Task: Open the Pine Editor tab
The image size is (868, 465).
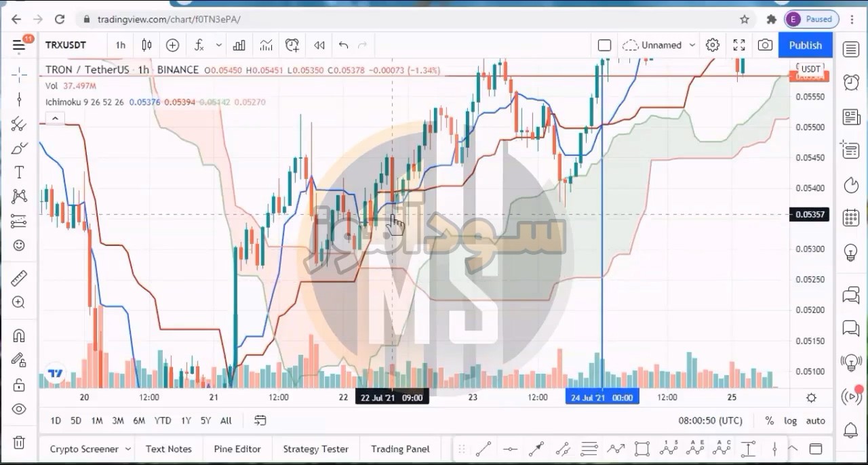Action: [237, 449]
